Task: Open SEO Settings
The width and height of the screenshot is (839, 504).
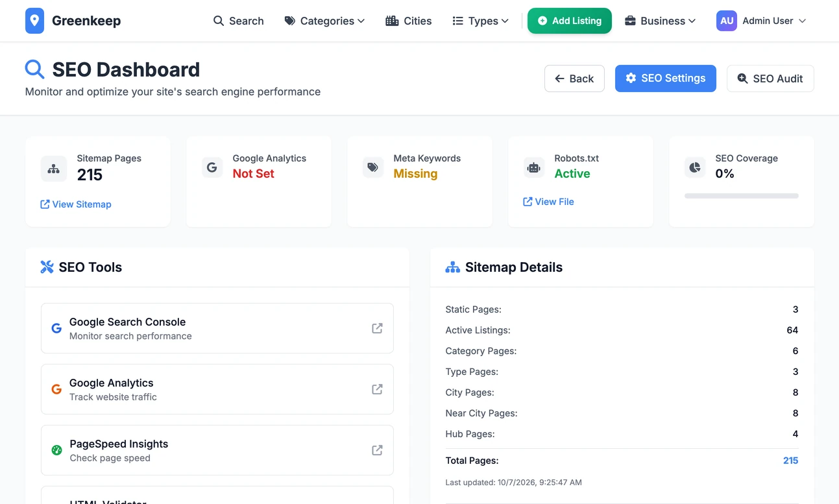Action: [x=666, y=78]
